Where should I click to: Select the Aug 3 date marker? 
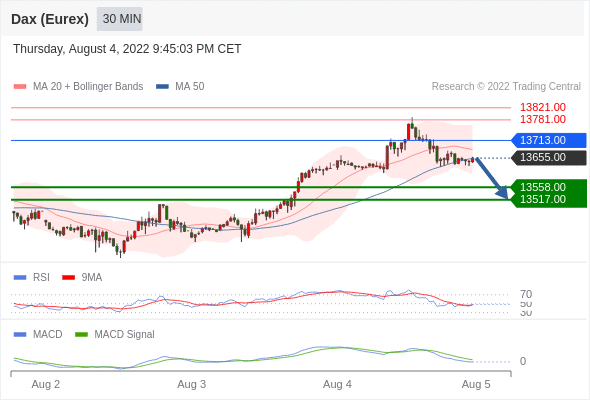192,384
